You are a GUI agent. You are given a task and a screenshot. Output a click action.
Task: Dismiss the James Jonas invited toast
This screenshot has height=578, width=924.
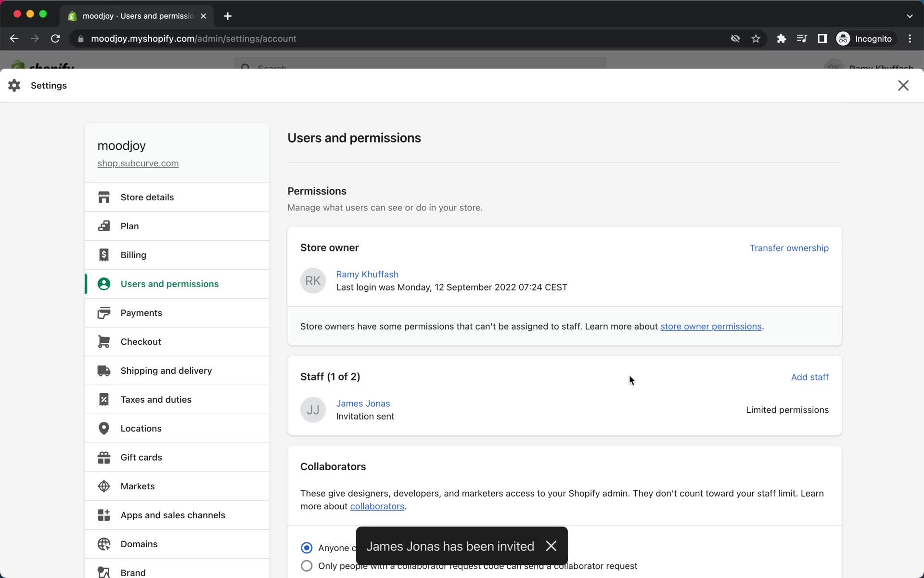click(551, 546)
